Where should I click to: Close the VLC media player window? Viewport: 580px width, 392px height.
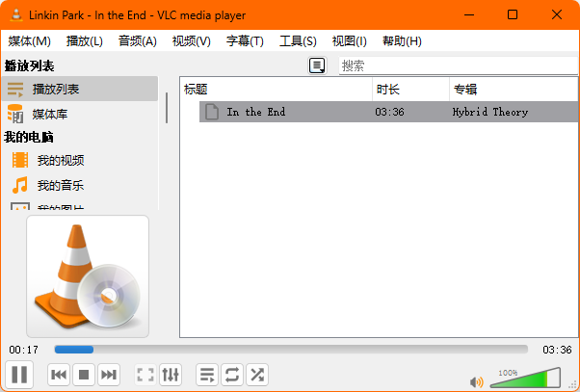(x=557, y=14)
